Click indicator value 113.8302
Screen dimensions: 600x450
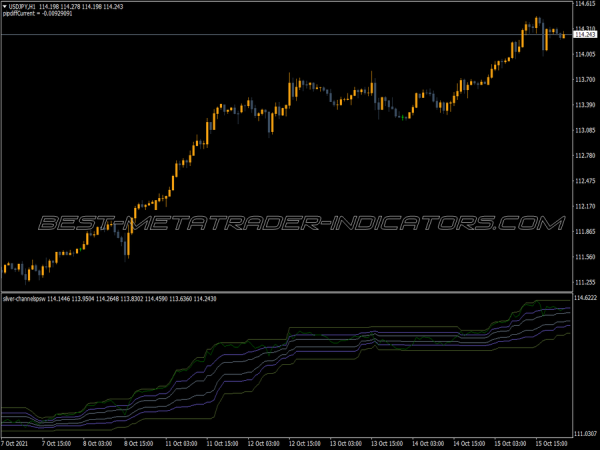pyautogui.click(x=132, y=299)
